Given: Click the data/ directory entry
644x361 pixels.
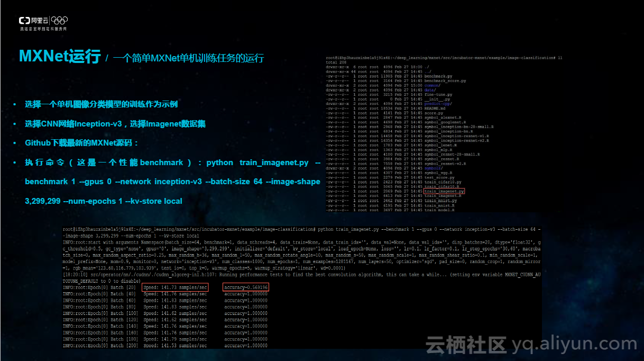Looking at the screenshot, I should (x=430, y=90).
